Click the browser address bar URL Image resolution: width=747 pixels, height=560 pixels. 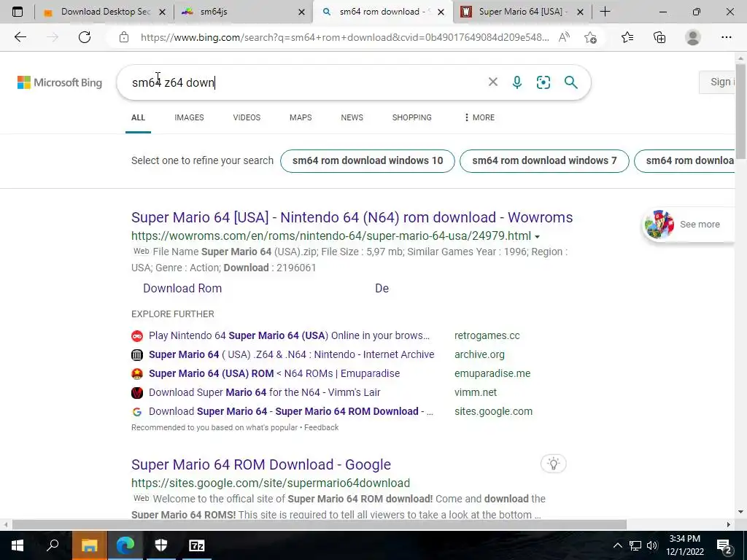coord(345,37)
